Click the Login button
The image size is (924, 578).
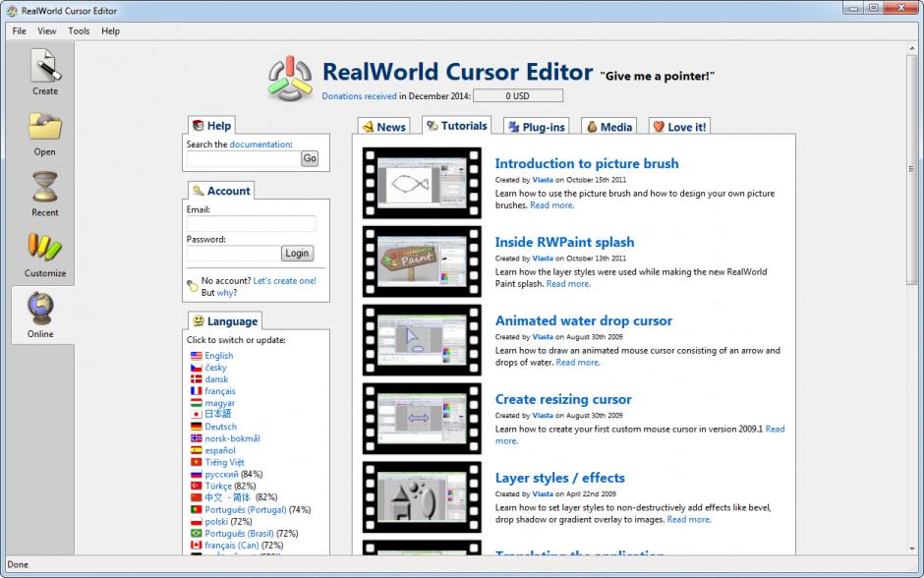[x=297, y=254]
